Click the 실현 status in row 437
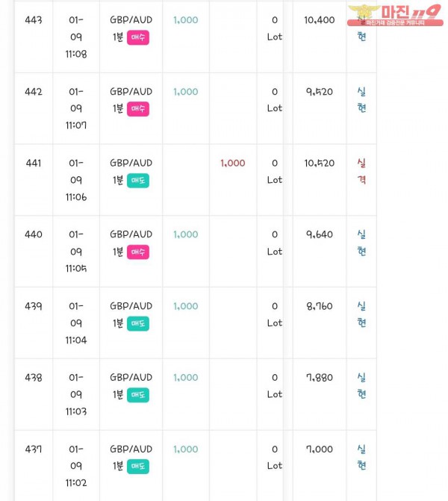Viewport: 448px width, 501px height. 362,457
